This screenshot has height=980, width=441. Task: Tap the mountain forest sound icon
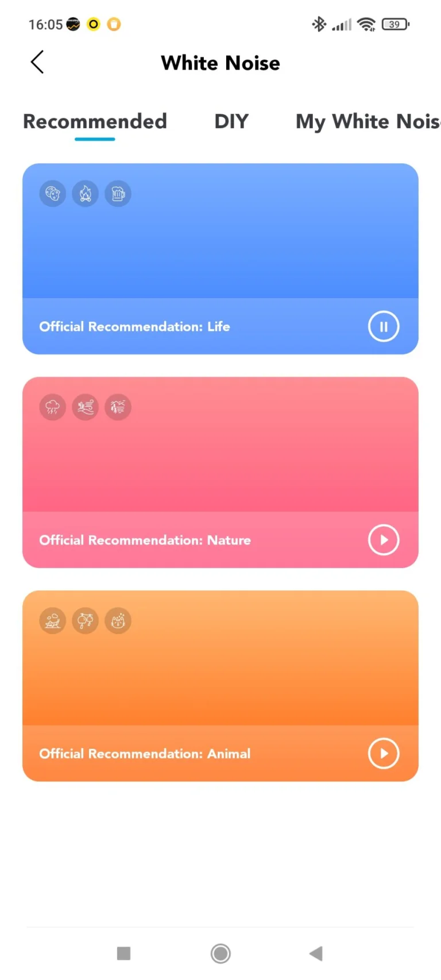point(118,408)
